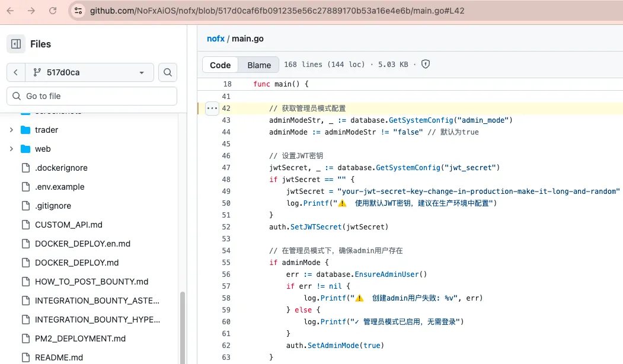
Task: Select the Code tab
Action: pyautogui.click(x=221, y=65)
